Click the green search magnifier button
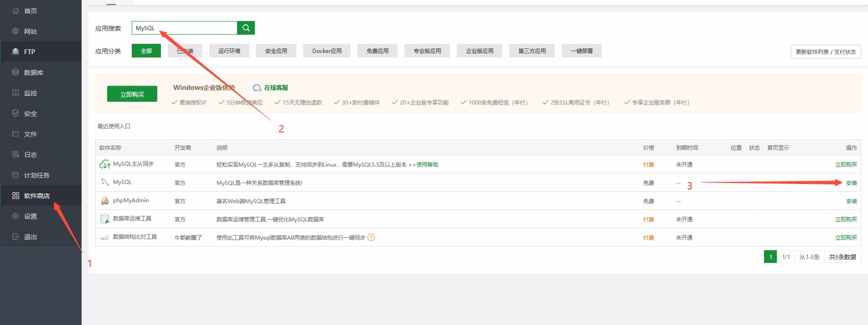 (246, 28)
